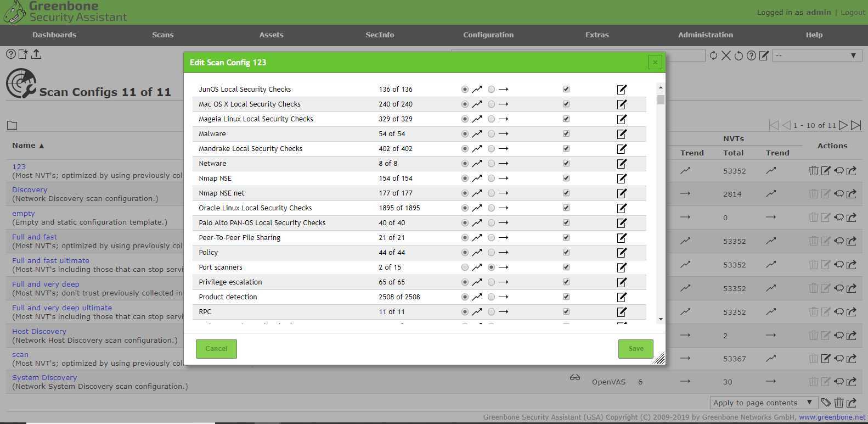Close the Edit Scan Config dialog
This screenshot has height=424, width=868.
pyautogui.click(x=655, y=63)
